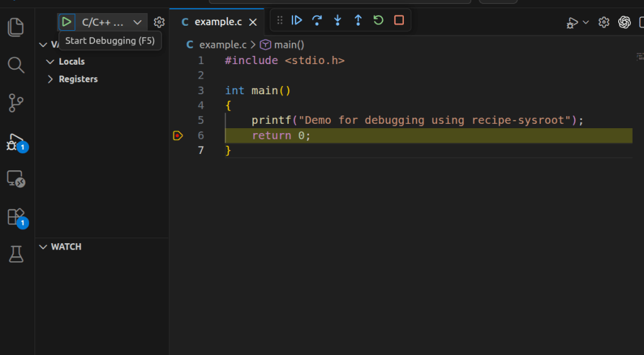Stop the debugging session
Image resolution: width=644 pixels, height=355 pixels.
[399, 20]
